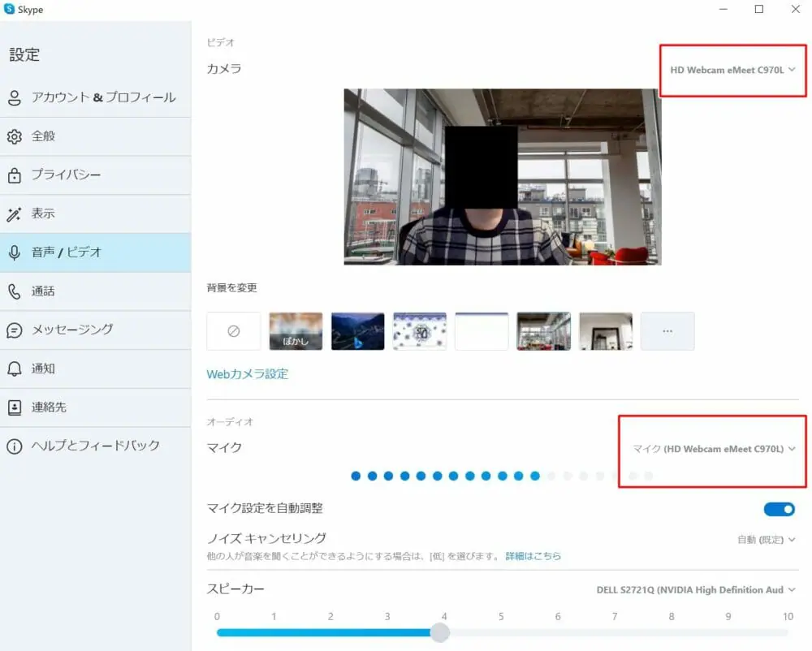Expand the マイク device dropdown
The width and height of the screenshot is (812, 651).
click(x=713, y=449)
